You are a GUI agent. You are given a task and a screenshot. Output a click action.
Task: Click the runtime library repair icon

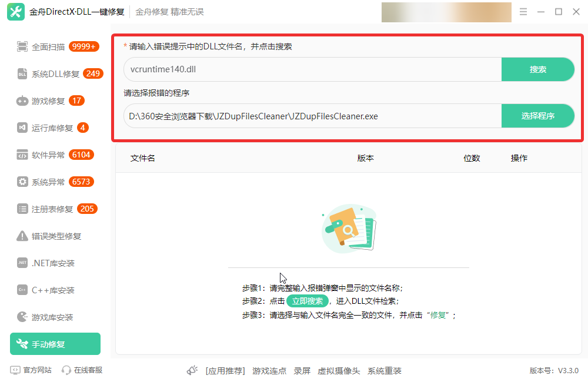pyautogui.click(x=22, y=128)
